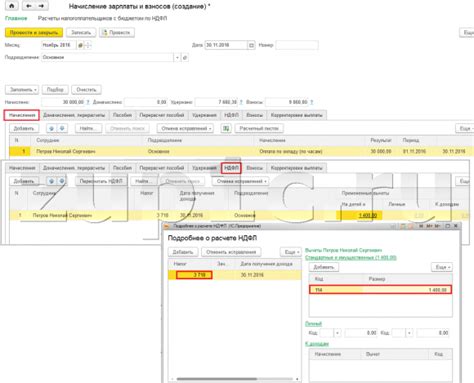Open Доначисления, перерасчеты tab in upper row
Screen dimensions: 474x383
pyautogui.click(x=74, y=115)
